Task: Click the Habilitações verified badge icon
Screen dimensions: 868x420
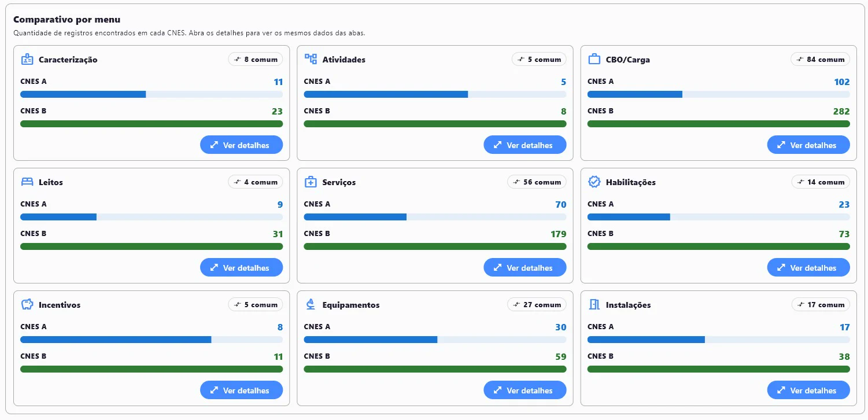Action: (x=594, y=182)
